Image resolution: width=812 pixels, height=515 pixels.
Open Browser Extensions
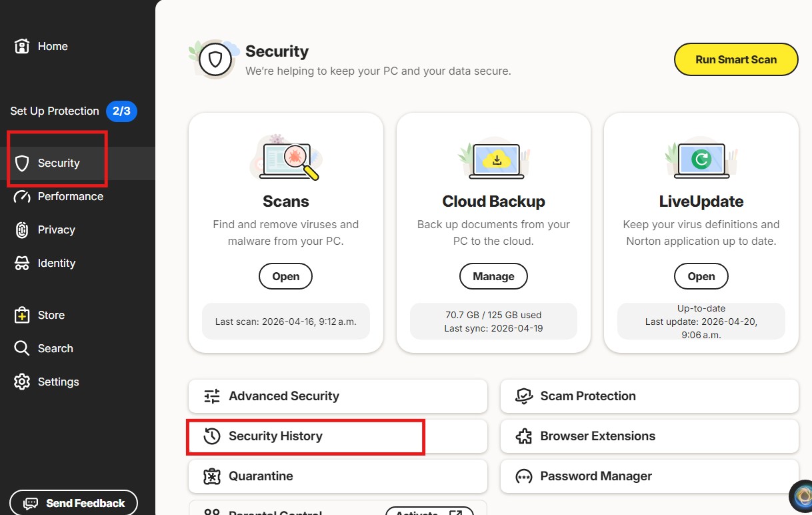coord(649,436)
